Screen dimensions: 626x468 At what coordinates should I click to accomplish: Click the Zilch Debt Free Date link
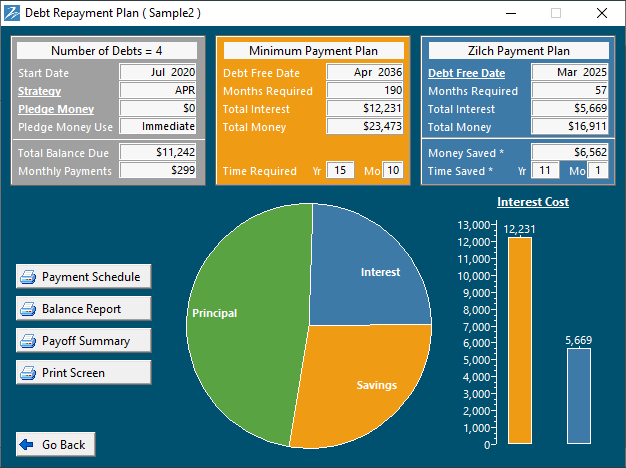[x=466, y=73]
